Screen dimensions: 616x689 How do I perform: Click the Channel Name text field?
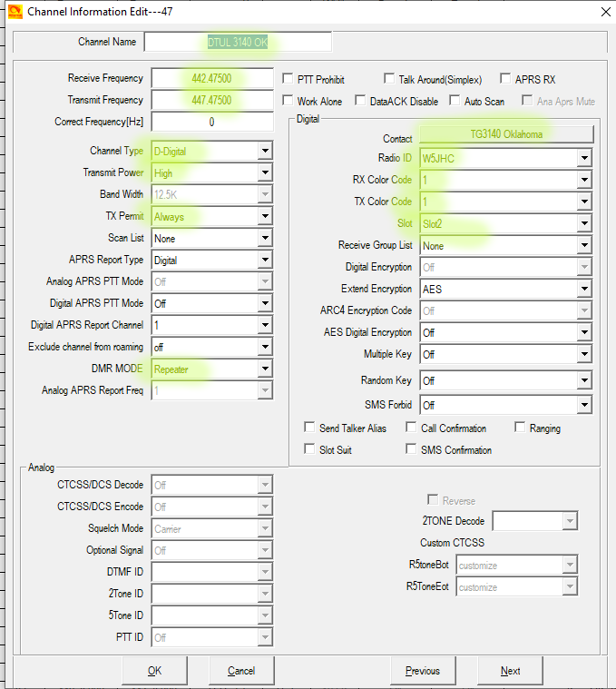238,42
